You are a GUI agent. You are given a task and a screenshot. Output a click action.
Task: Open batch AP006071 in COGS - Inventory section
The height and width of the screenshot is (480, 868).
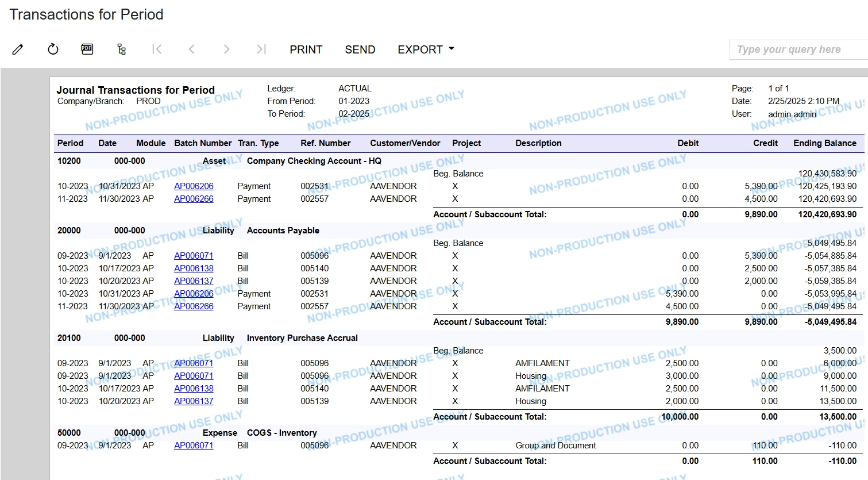tap(194, 446)
